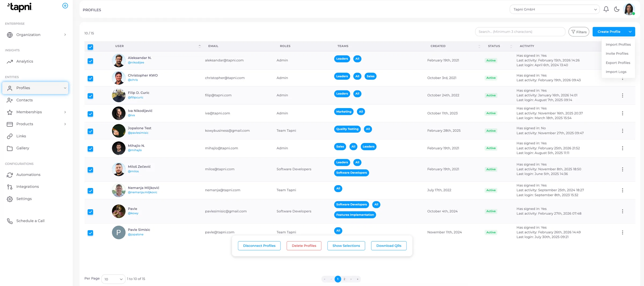Select Import Profiles menu option
644x286 pixels.
click(618, 45)
